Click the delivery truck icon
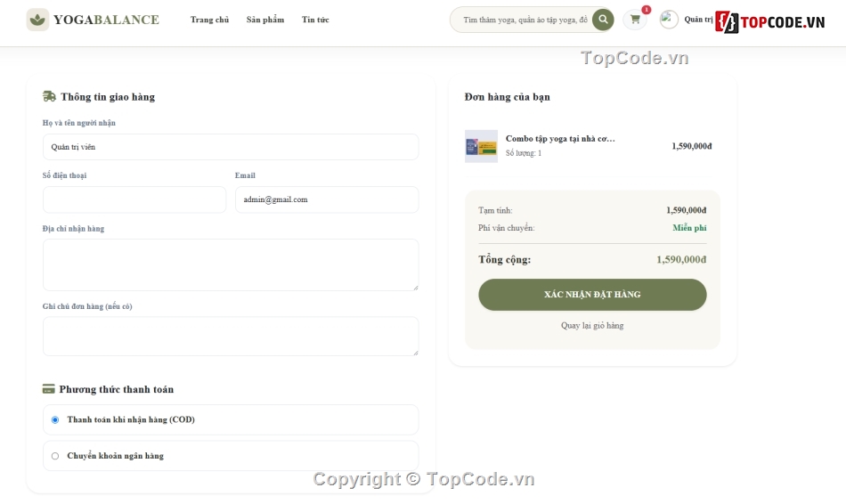The height and width of the screenshot is (504, 846). pos(49,96)
